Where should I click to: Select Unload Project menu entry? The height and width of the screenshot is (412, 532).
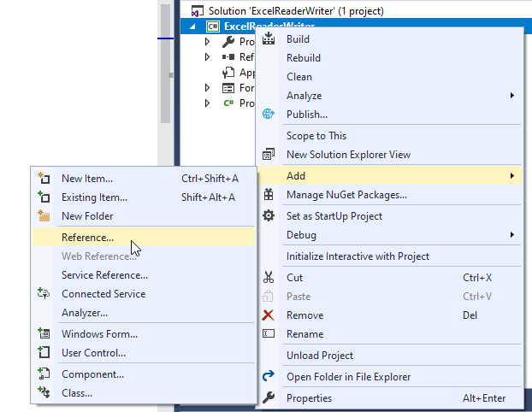(319, 356)
